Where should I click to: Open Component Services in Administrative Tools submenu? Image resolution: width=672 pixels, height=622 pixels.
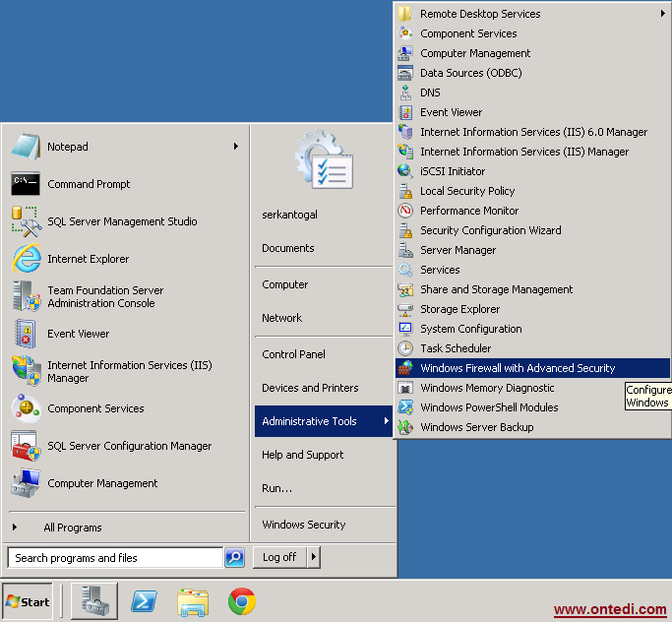click(x=532, y=33)
